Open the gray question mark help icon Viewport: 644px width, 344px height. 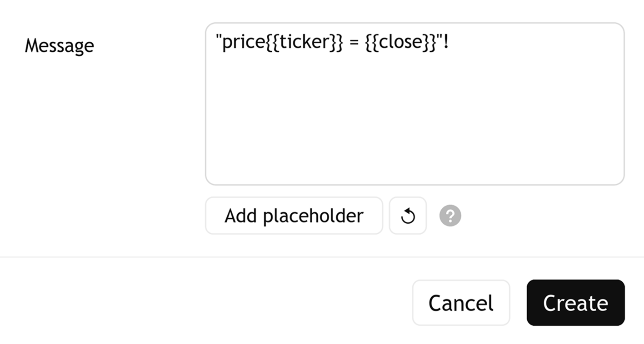pos(450,216)
